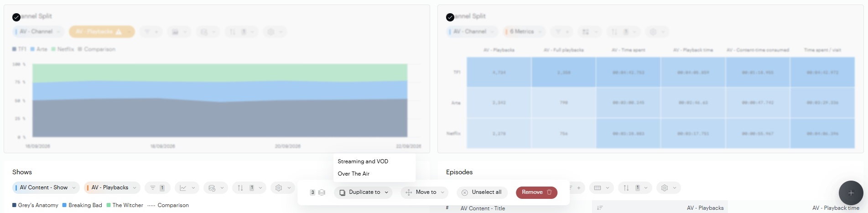Expand the AV Content - Show dropdown
This screenshot has width=868, height=213.
pos(46,187)
